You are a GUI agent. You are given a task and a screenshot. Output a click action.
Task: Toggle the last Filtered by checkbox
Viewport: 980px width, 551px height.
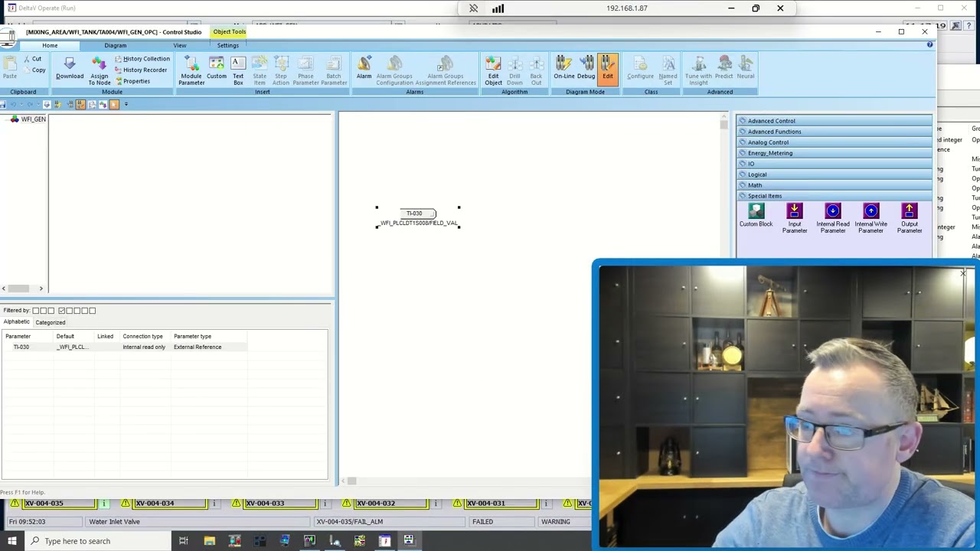[92, 311]
